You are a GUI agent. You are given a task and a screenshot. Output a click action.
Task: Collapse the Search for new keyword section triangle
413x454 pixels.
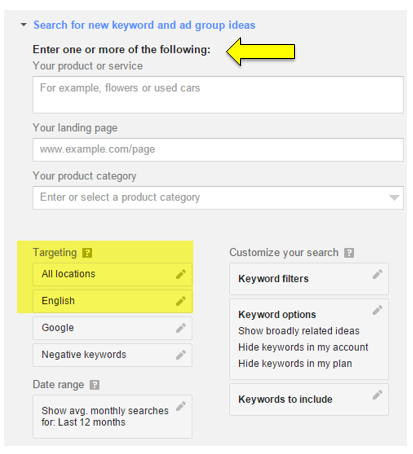23,25
